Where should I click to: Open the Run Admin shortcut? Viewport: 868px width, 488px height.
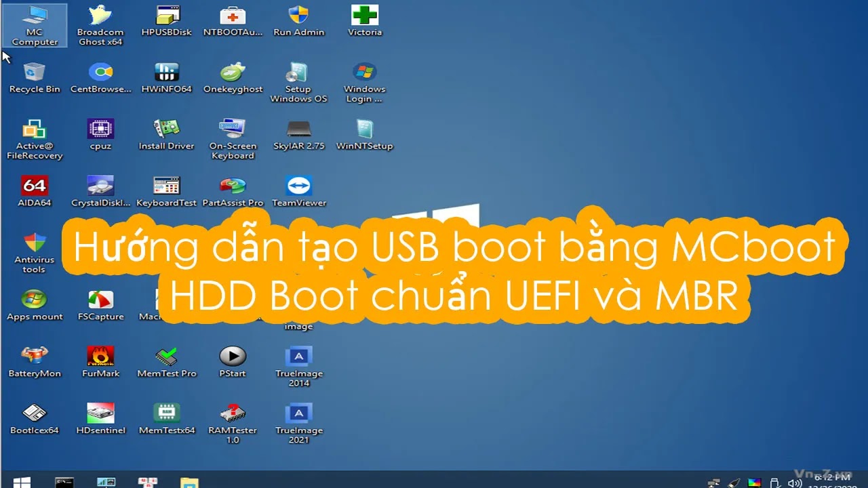click(299, 20)
